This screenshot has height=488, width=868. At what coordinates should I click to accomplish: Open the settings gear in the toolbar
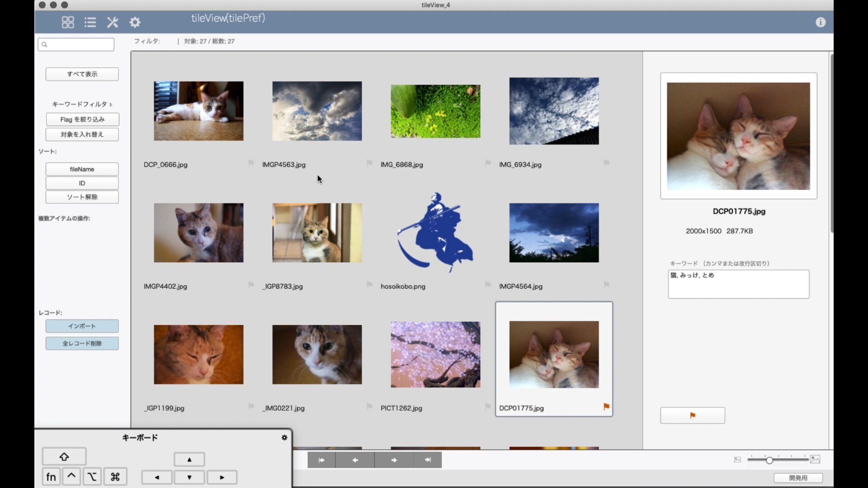[135, 22]
